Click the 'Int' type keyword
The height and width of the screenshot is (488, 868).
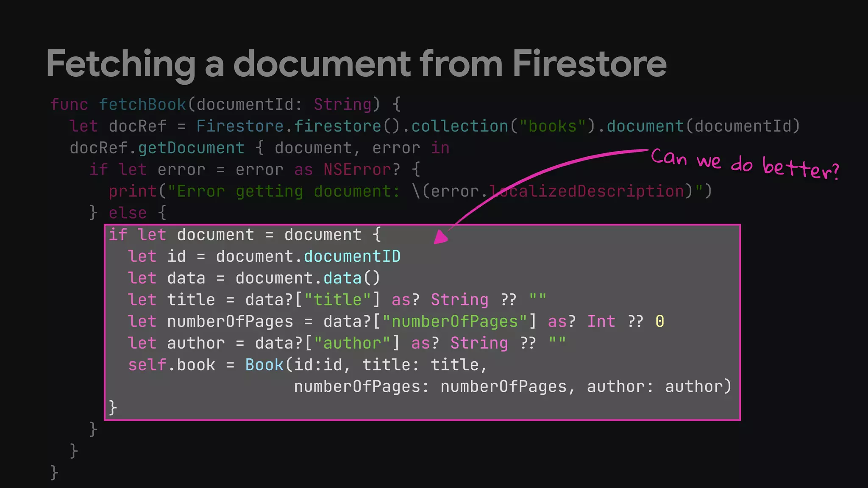pyautogui.click(x=601, y=321)
